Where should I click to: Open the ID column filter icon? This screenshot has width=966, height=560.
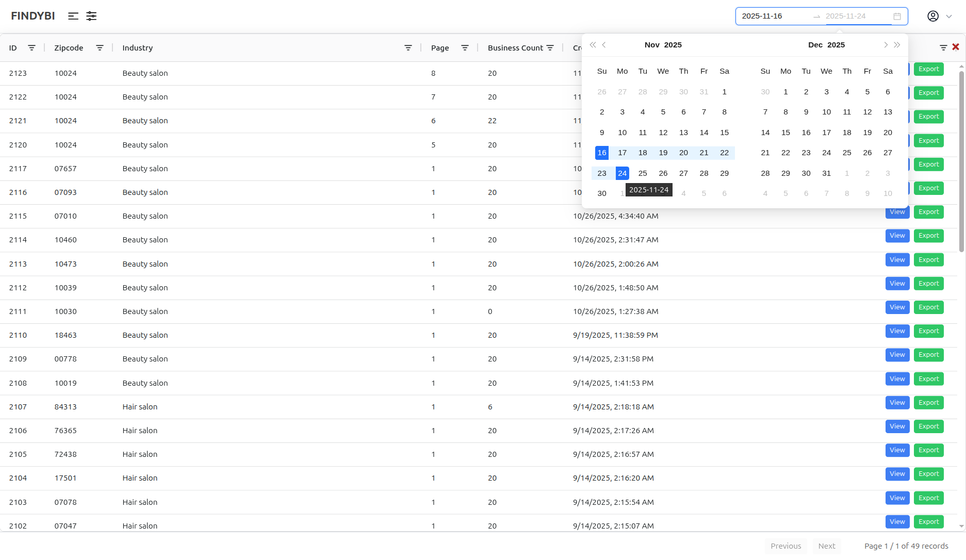[x=31, y=47]
